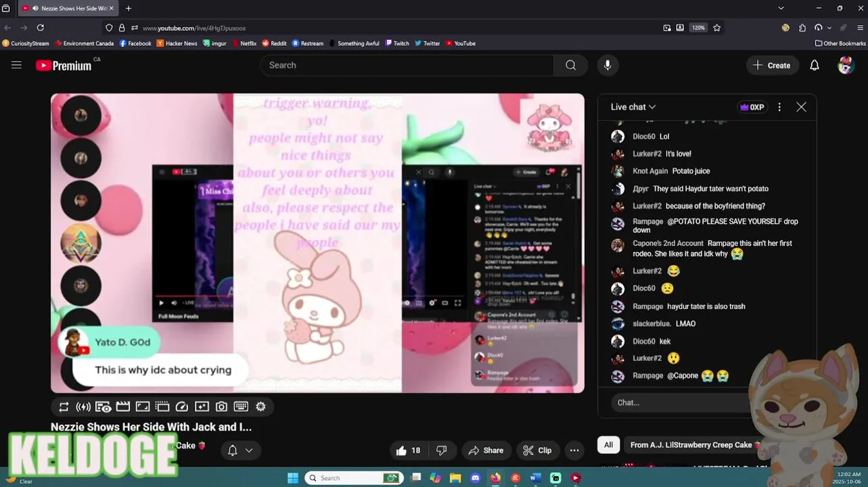Open the Other Bookmarks folder

tap(840, 43)
